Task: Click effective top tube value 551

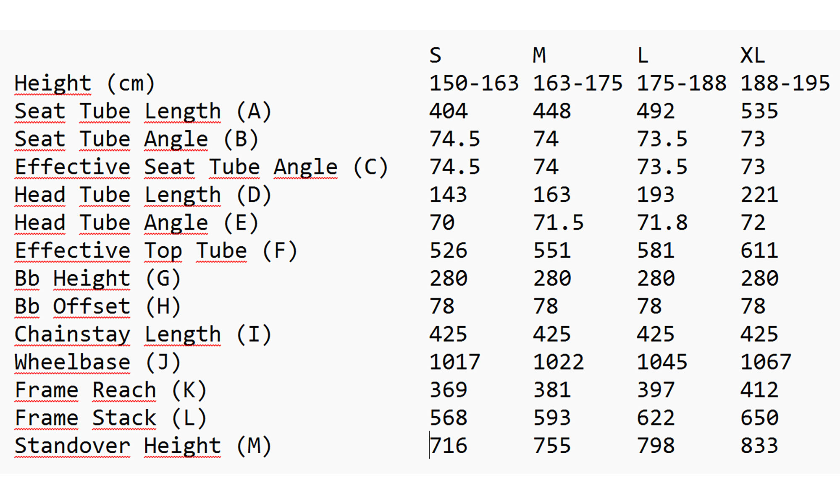Action: point(552,251)
